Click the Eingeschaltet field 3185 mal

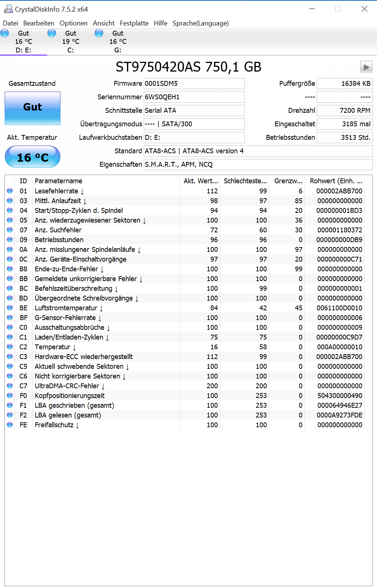(345, 124)
